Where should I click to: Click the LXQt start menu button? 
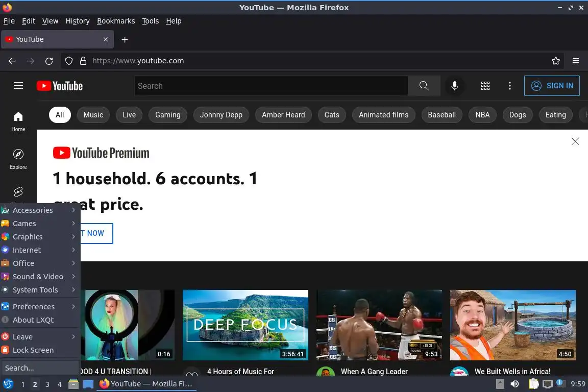point(8,384)
